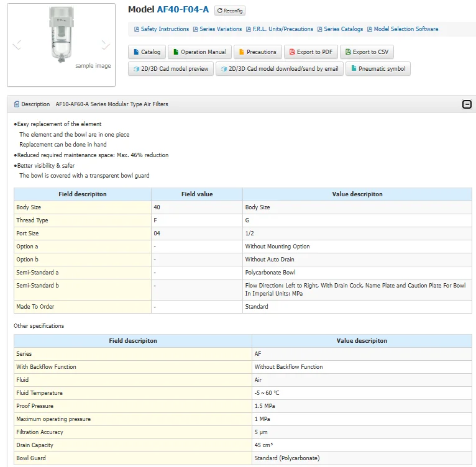The image size is (476, 467).
Task: Open the Operation Manual
Action: (x=199, y=52)
